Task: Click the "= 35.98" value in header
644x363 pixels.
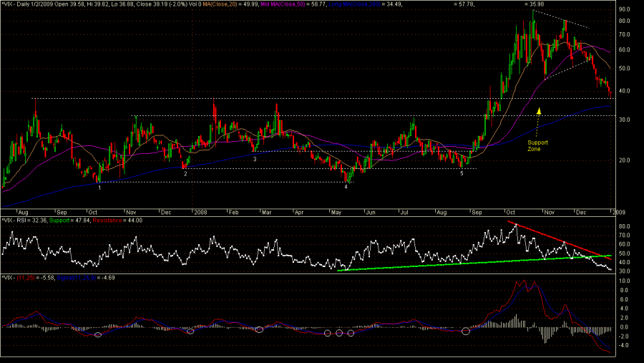Action: [535, 4]
